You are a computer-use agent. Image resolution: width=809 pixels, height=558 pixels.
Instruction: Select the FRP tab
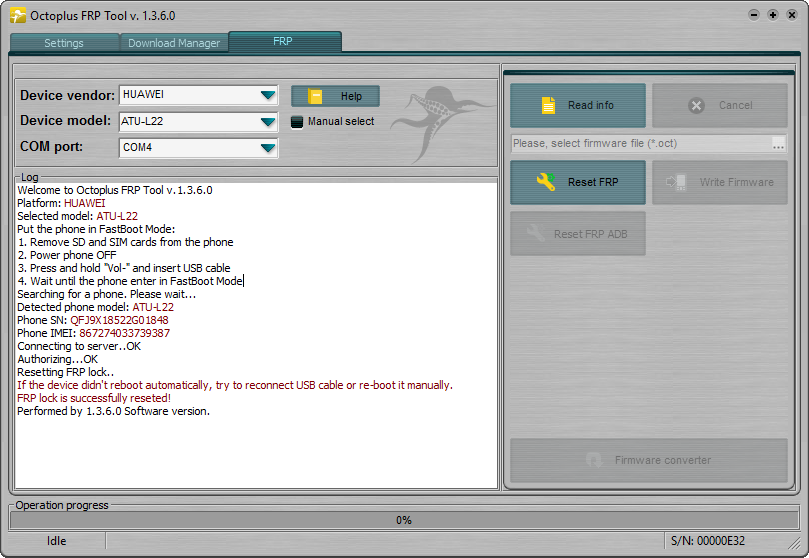click(x=284, y=41)
